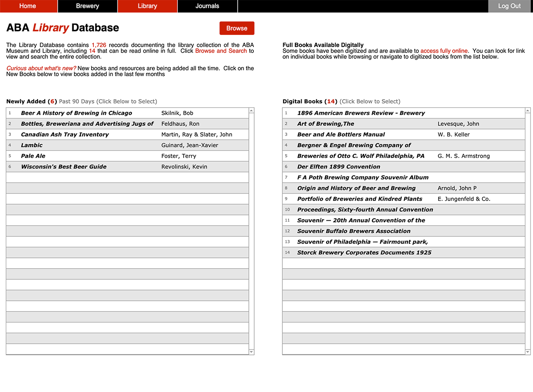Click the up arrow on the Digital Books scrollbar
This screenshot has width=533, height=392.
(527, 110)
